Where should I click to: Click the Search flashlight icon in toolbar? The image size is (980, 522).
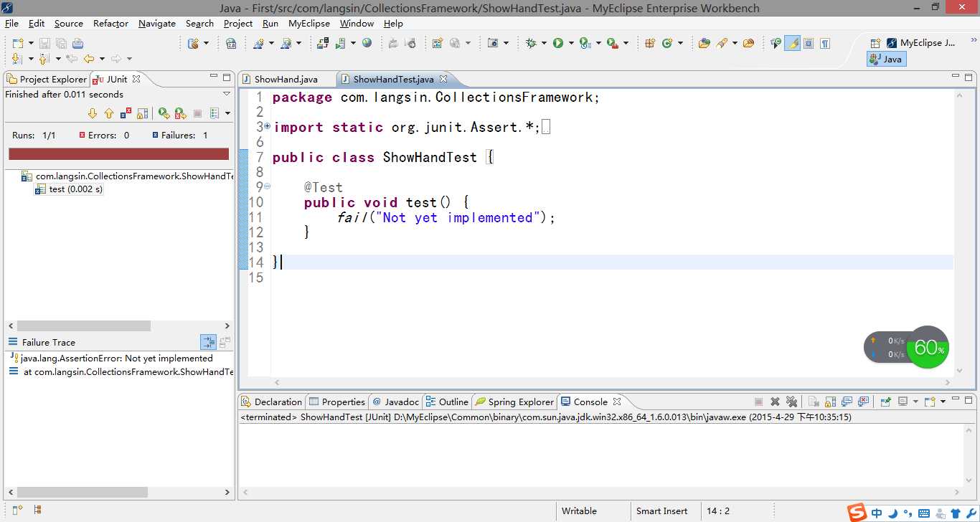722,43
